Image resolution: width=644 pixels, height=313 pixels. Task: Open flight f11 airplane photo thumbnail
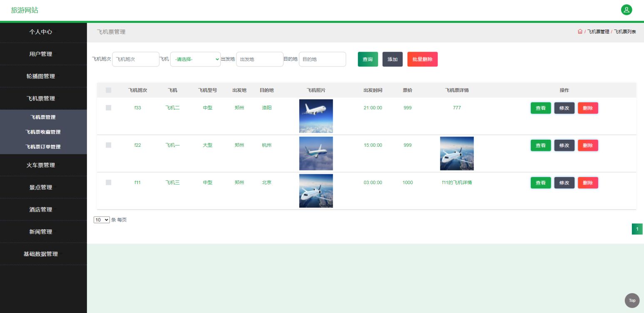click(x=316, y=191)
